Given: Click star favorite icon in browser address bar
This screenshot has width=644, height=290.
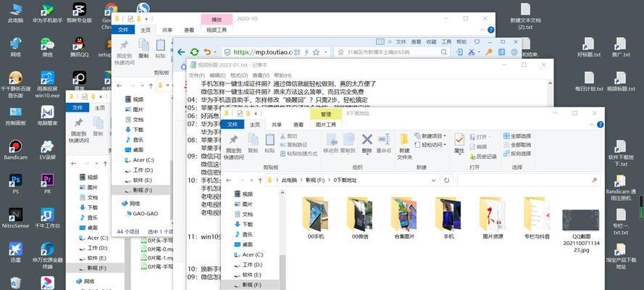Looking at the screenshot, I should [317, 52].
